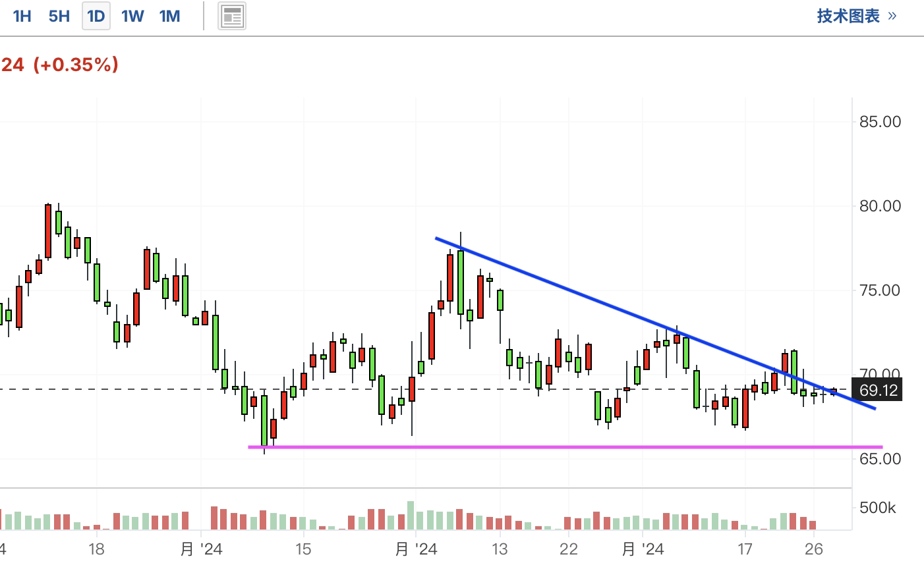924x569 pixels.
Task: Switch chart to 1W weekly view
Action: 132,16
